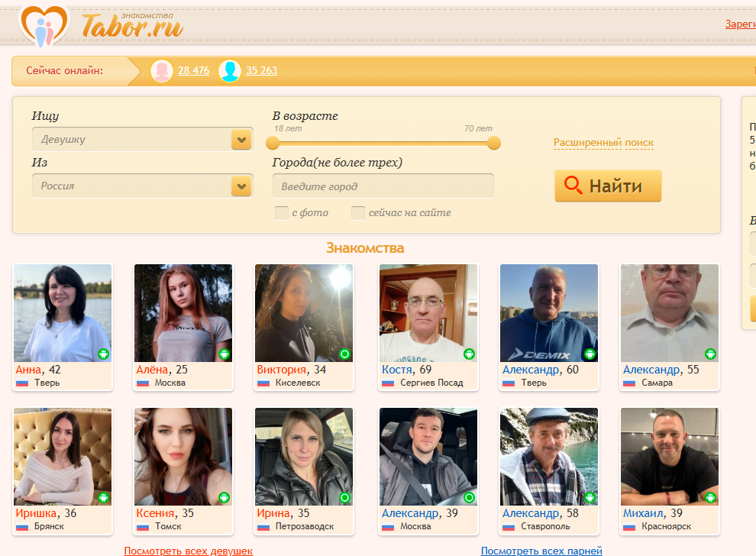Open Посмотреть всех парней link
Image resolution: width=756 pixels, height=556 pixels.
(541, 551)
